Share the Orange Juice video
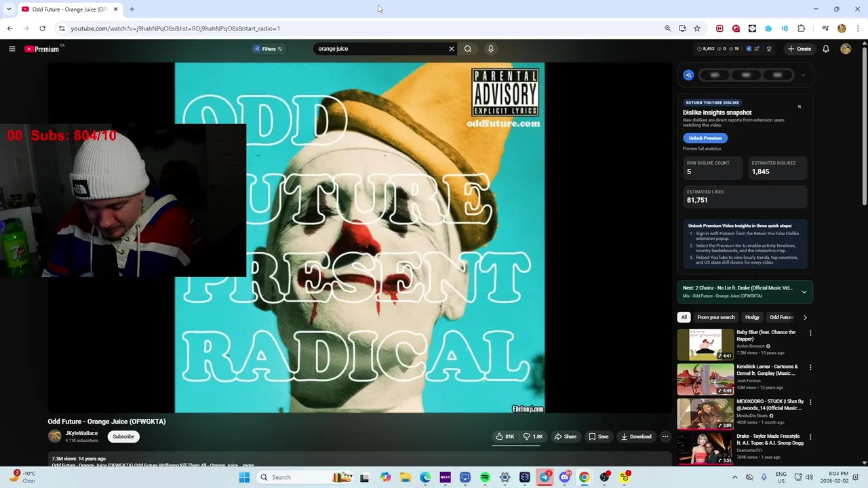This screenshot has width=868, height=488. 566,436
